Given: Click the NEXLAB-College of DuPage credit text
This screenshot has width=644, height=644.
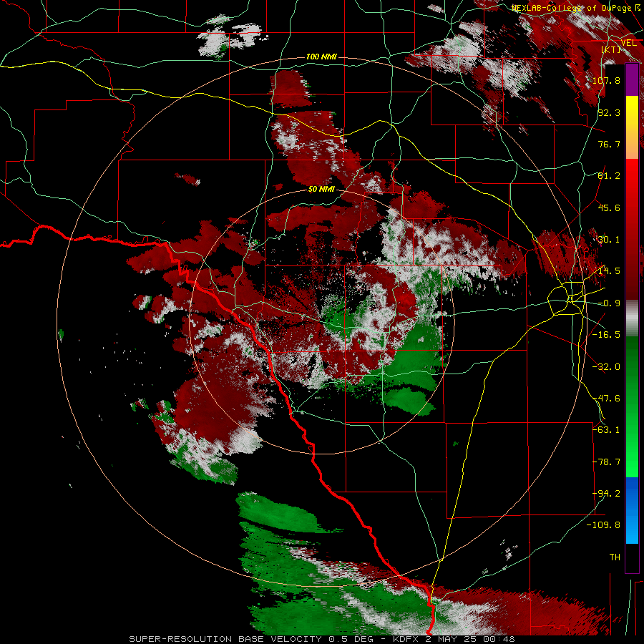Looking at the screenshot, I should tap(577, 8).
